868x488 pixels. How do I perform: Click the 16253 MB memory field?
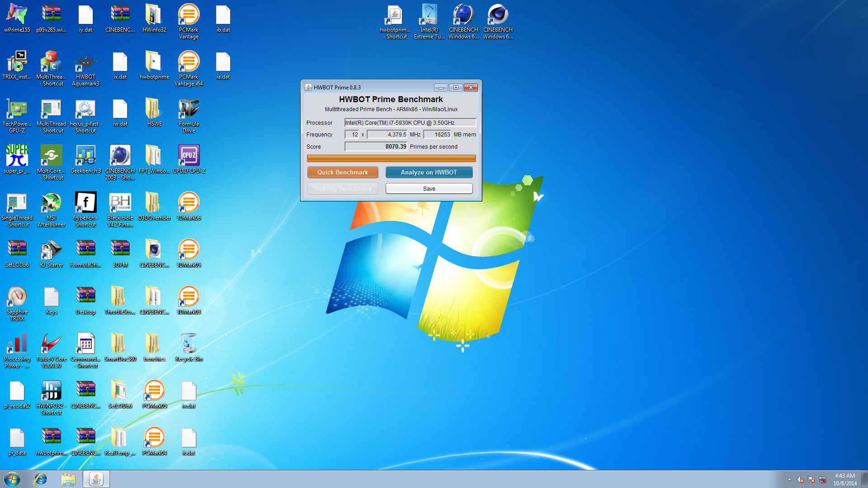coord(437,134)
